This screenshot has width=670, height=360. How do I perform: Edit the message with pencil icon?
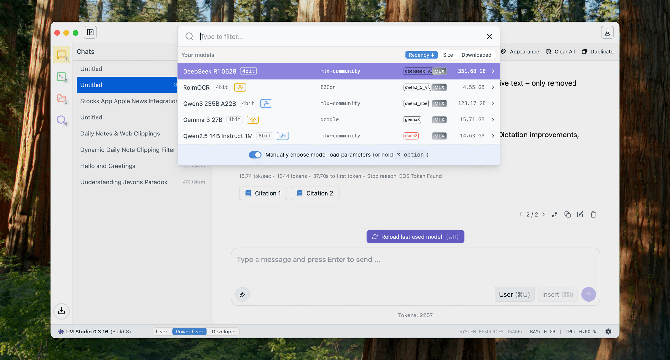pyautogui.click(x=580, y=214)
